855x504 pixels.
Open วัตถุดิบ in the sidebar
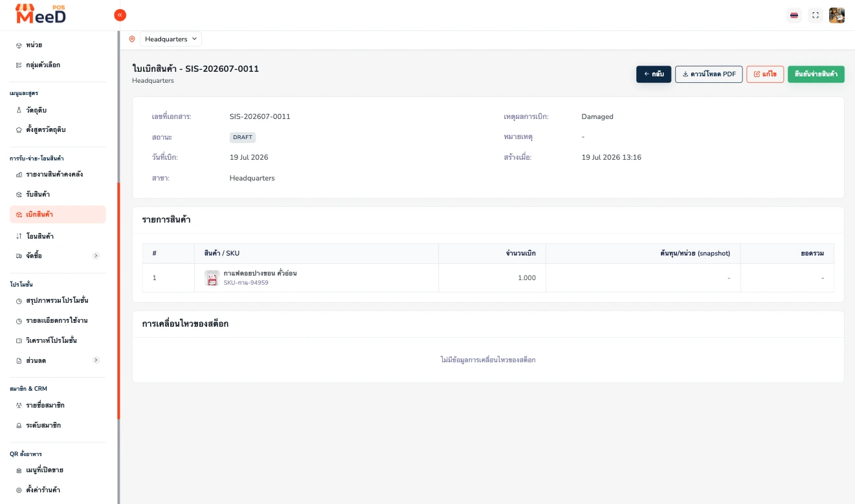click(58, 111)
